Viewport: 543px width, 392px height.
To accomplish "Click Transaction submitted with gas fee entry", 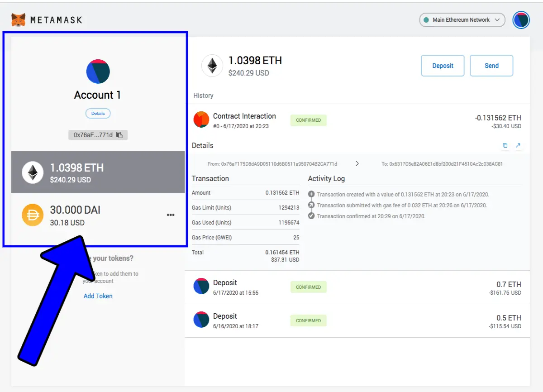I will tap(402, 206).
